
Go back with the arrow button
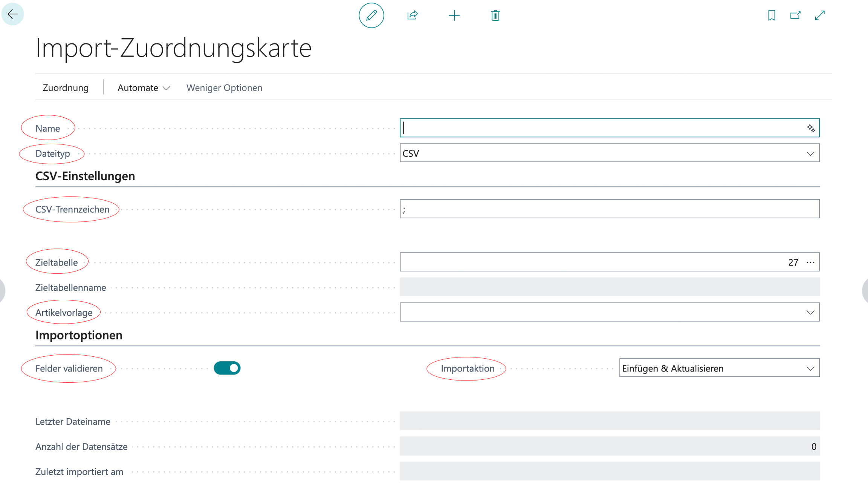[x=13, y=14]
